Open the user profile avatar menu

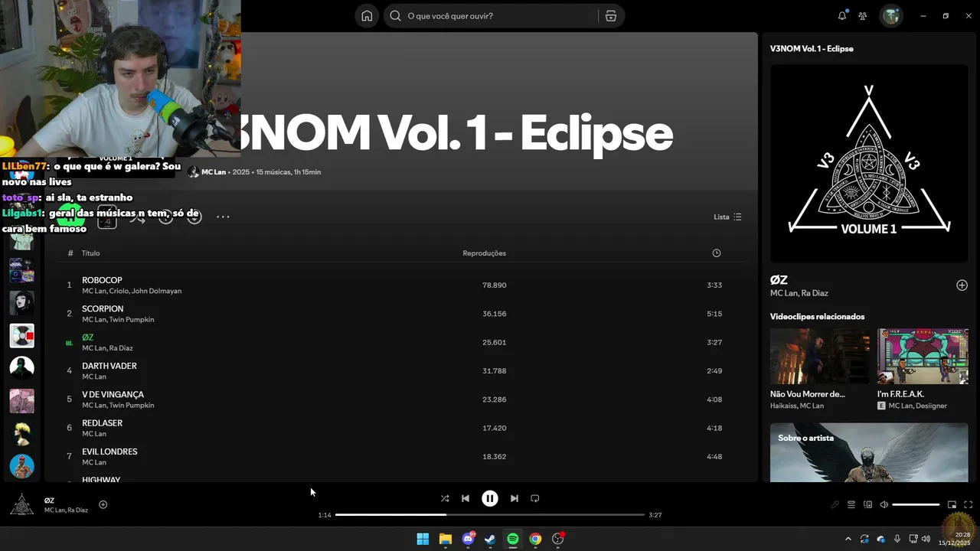[x=891, y=16]
